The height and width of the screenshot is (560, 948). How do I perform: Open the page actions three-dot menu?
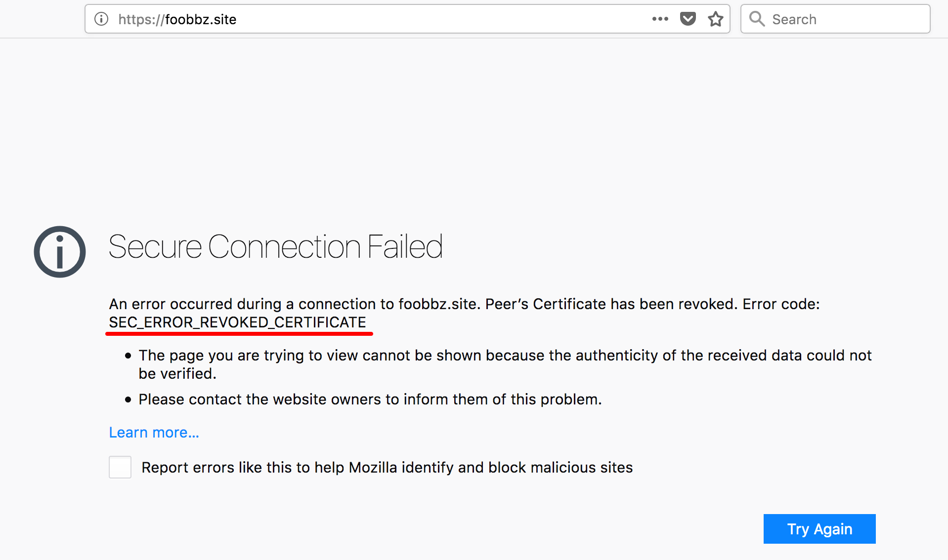click(660, 19)
